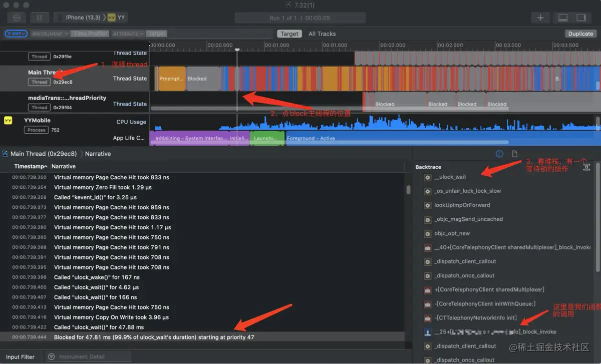The width and height of the screenshot is (601, 364).
Task: Select the purple Initializing - System Interface lifecycle segment
Action: (x=189, y=138)
